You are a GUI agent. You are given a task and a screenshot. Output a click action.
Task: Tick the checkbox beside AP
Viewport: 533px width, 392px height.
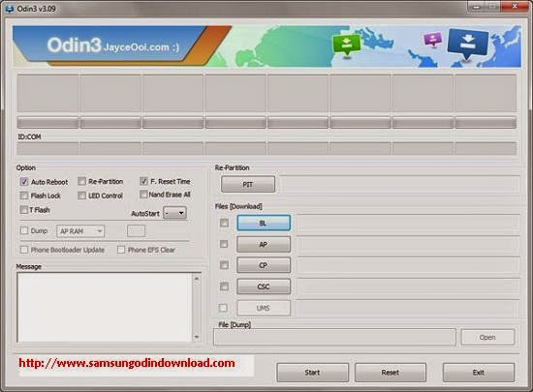[224, 244]
